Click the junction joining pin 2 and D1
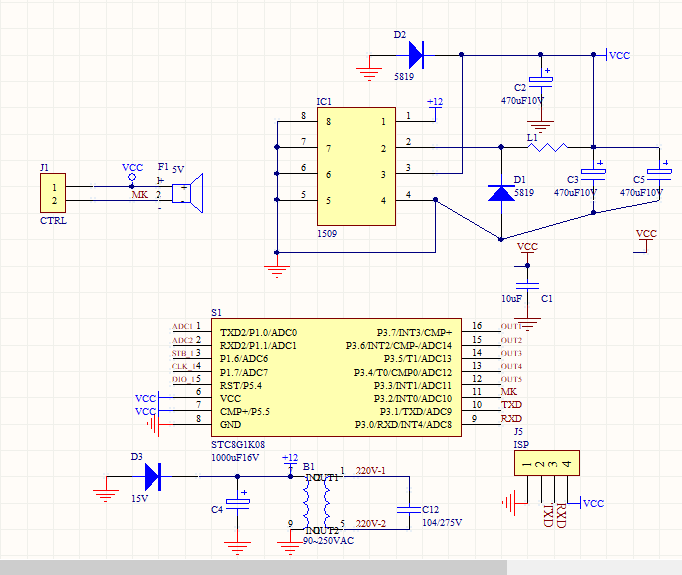 (501, 147)
